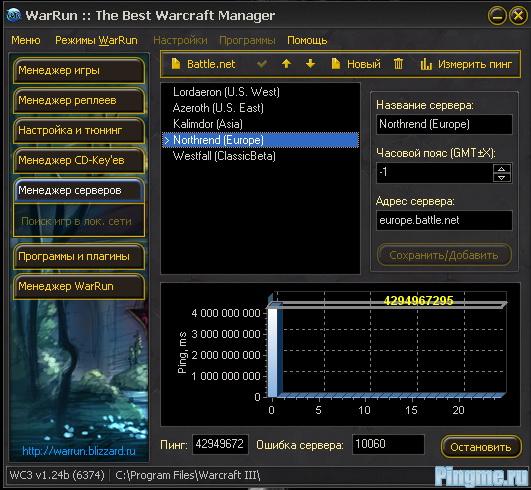
Task: Select Kalimdor (Asia) server
Action: 260,124
